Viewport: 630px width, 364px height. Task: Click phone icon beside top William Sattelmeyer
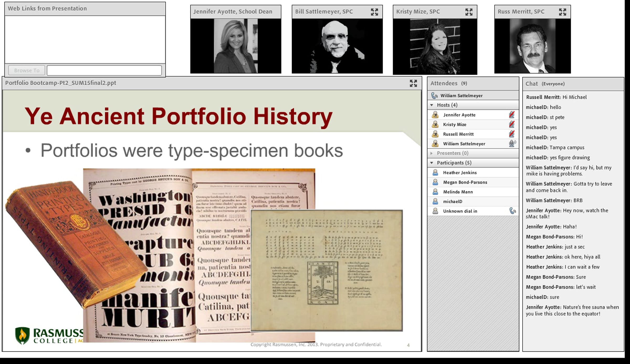pos(434,96)
